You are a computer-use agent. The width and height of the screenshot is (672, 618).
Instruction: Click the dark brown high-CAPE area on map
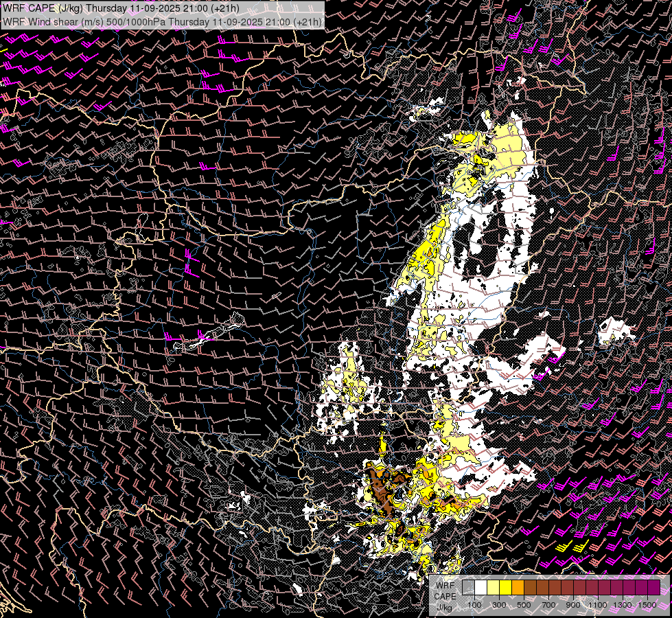point(377,485)
